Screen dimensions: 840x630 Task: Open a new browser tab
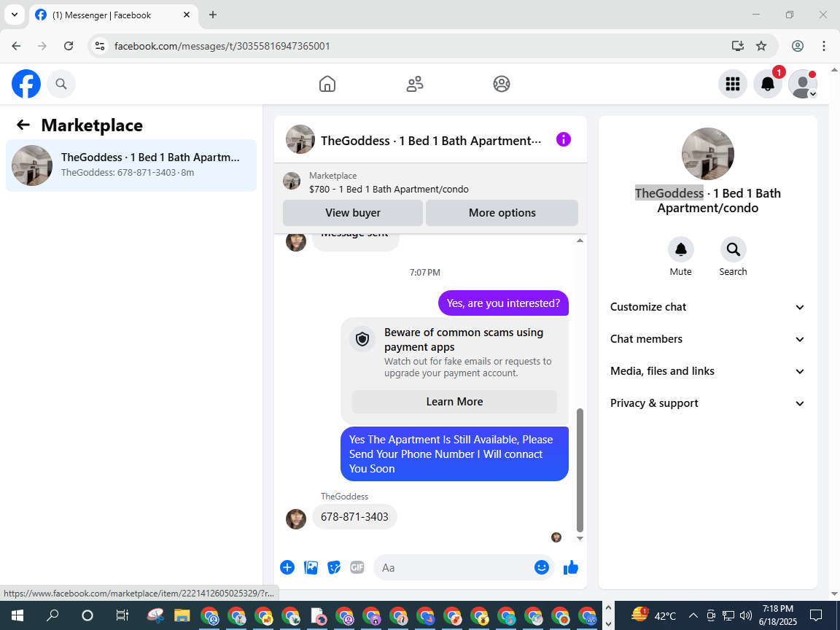click(x=213, y=15)
